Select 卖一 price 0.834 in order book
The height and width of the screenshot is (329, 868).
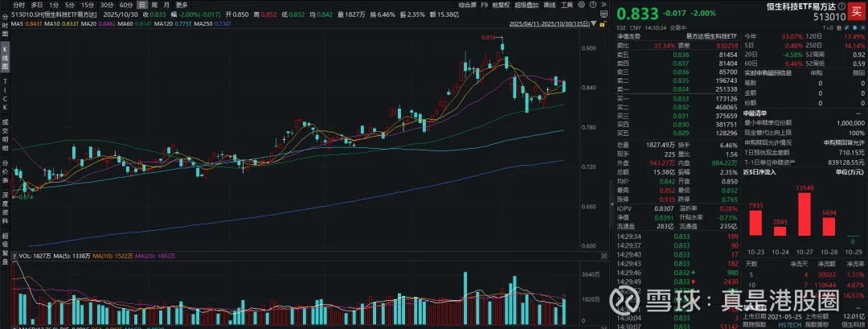coord(682,88)
